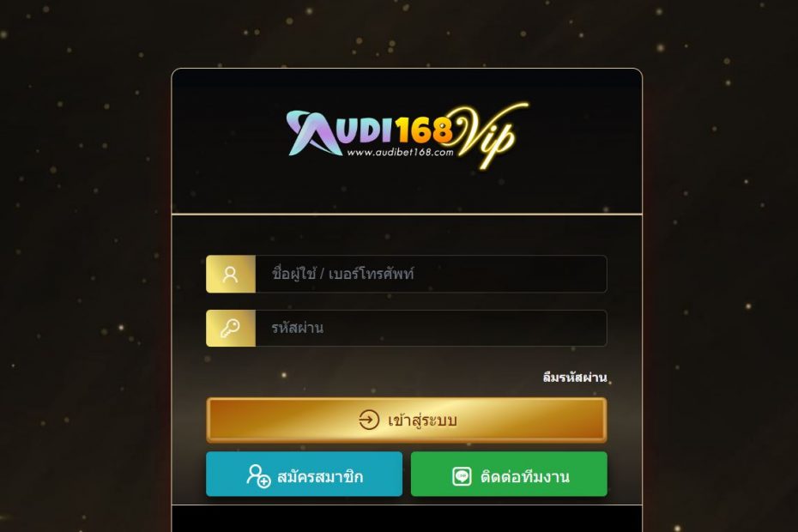The image size is (798, 532).
Task: Focus the ชื่อผู้ใช้ / เบอร์โทรศัพท์ input field
Action: (x=431, y=274)
